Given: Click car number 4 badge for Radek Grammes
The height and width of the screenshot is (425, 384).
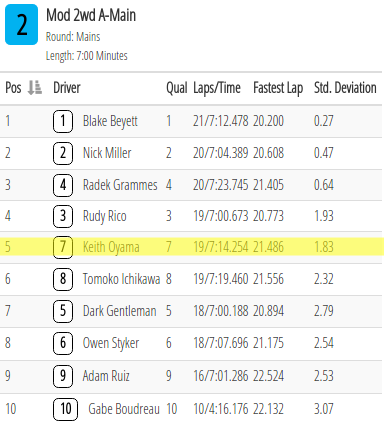Looking at the screenshot, I should [x=63, y=185].
